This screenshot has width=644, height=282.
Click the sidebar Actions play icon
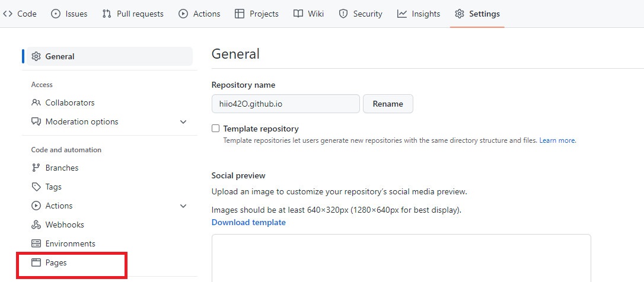coord(36,206)
